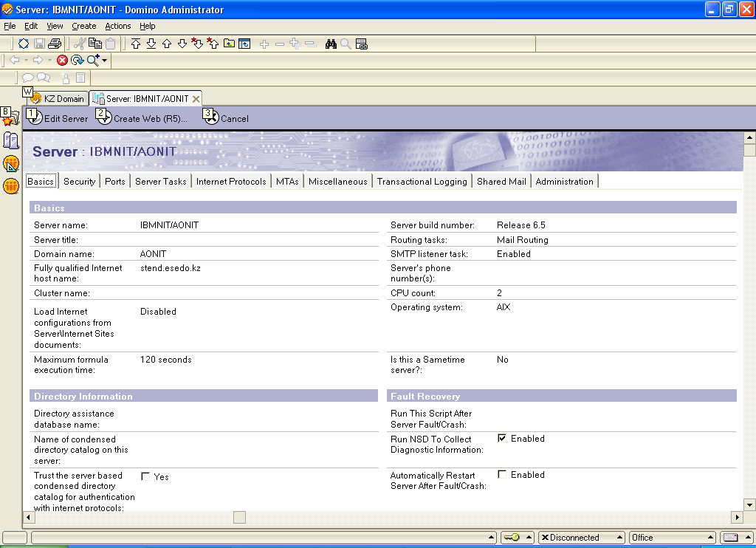Click the Navigate to bottom arrow icon
This screenshot has height=548, width=756.
click(151, 44)
